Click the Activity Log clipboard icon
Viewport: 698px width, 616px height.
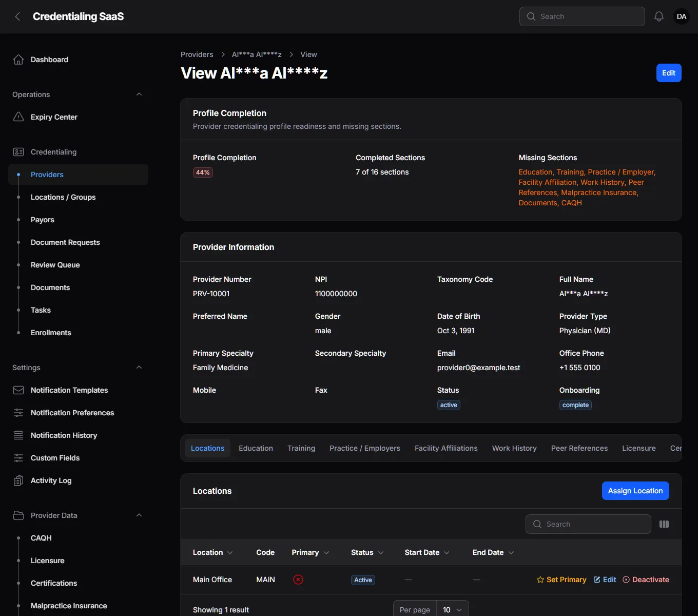point(18,480)
